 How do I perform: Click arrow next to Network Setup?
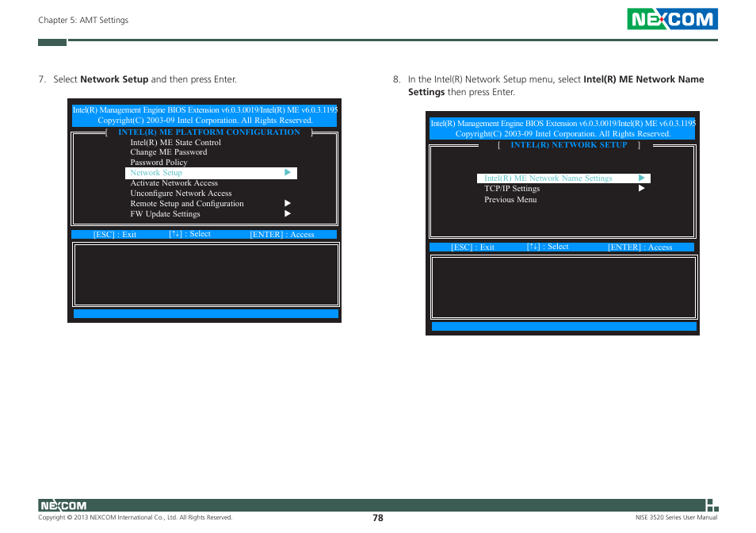point(288,173)
